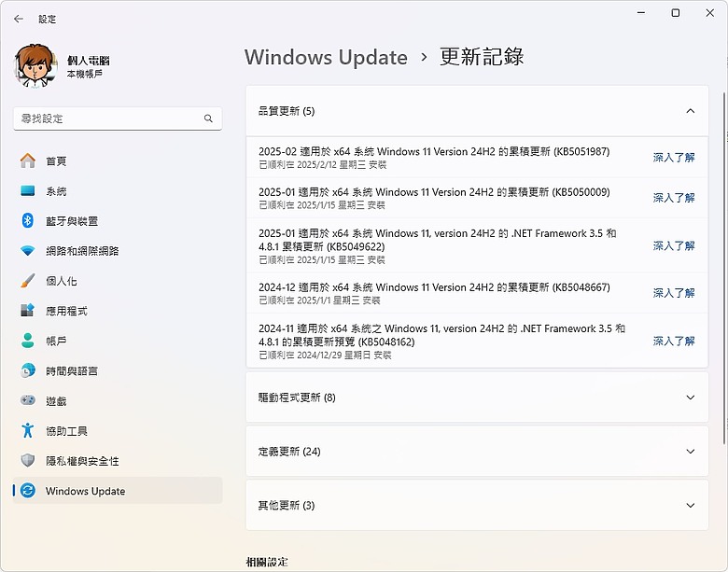Expand the 其他更新 (3) section chevron

tap(691, 505)
